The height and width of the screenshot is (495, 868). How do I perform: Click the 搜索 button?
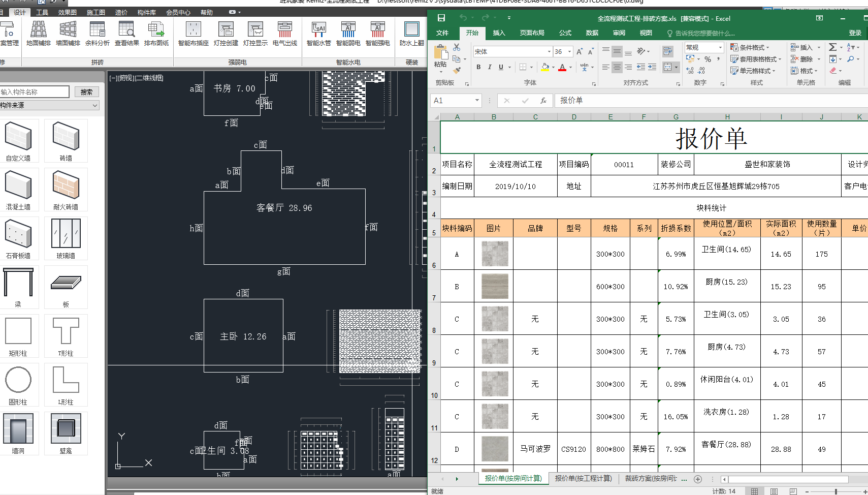click(86, 92)
